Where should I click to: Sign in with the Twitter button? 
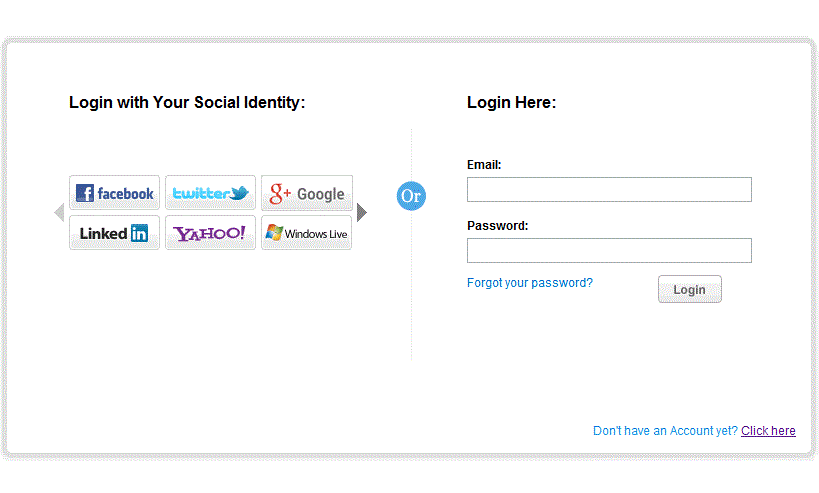210,193
